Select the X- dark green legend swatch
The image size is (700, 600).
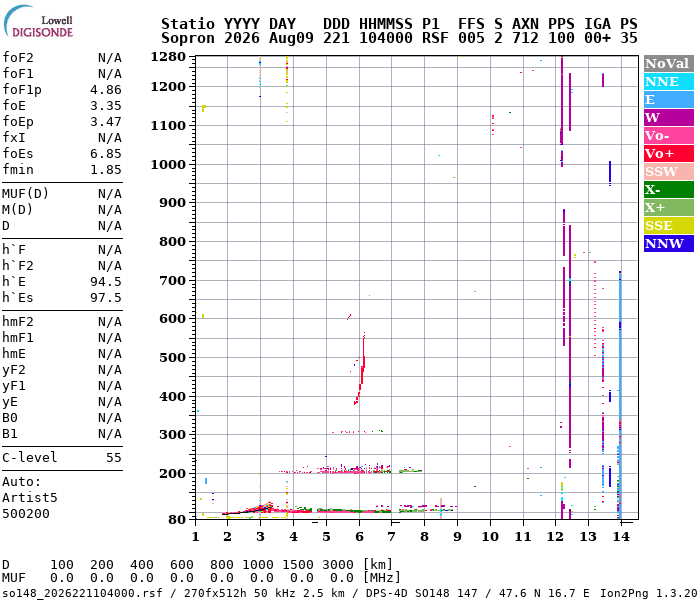(669, 190)
